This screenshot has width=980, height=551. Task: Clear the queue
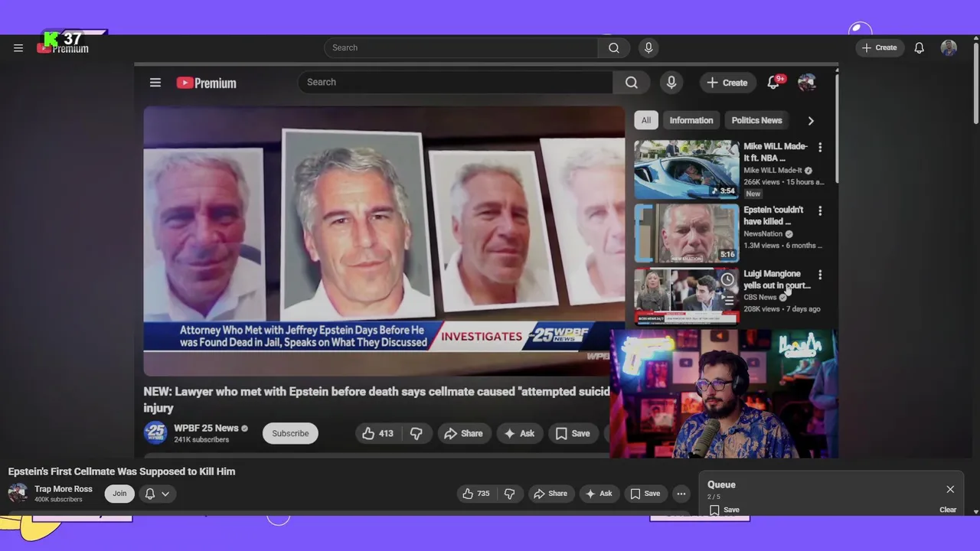tap(948, 510)
